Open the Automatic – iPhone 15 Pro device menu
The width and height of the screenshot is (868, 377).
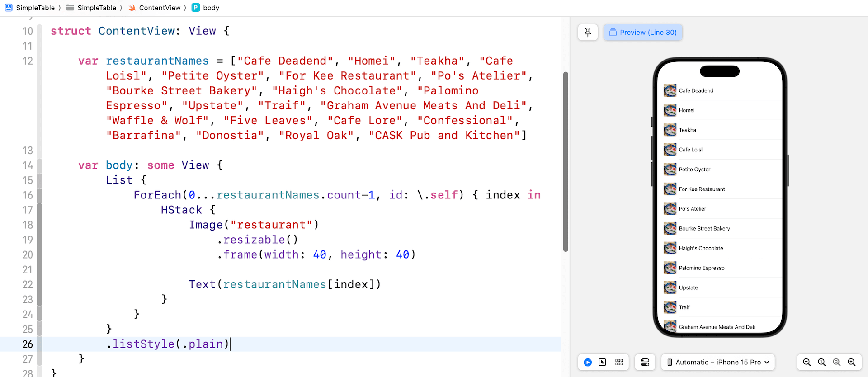(718, 362)
